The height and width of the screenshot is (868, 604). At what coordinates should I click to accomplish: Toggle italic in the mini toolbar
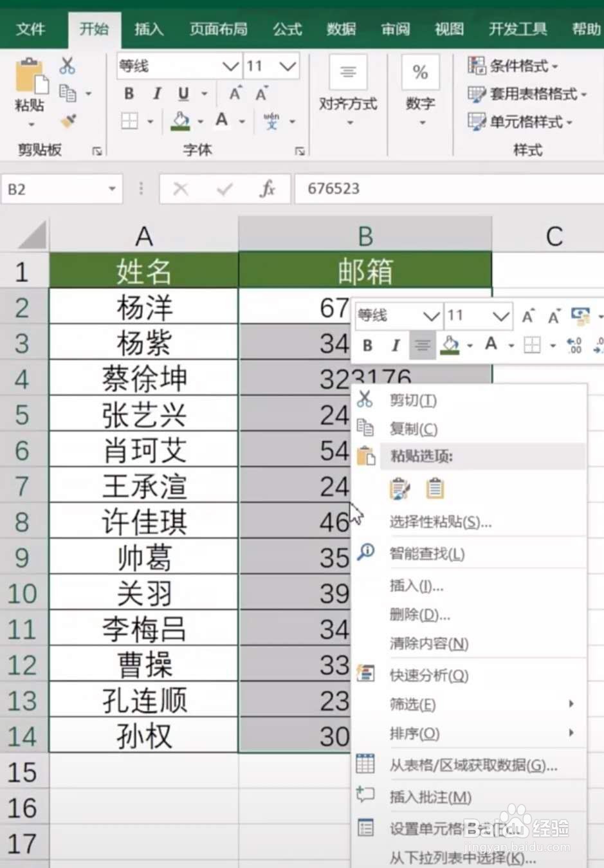[x=394, y=346]
